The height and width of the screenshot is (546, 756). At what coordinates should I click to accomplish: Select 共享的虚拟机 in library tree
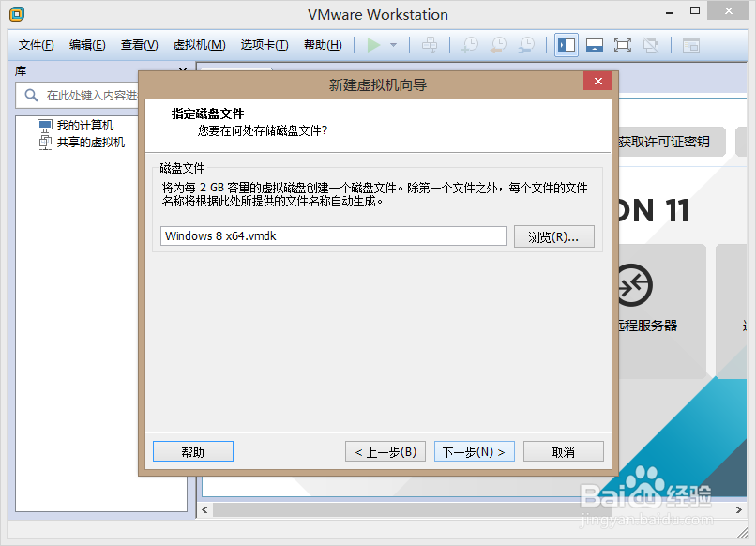91,143
